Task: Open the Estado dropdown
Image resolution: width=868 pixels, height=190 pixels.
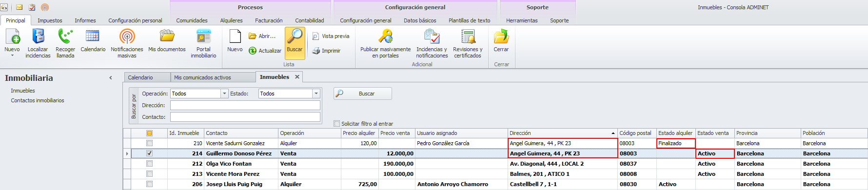Action: 316,94
